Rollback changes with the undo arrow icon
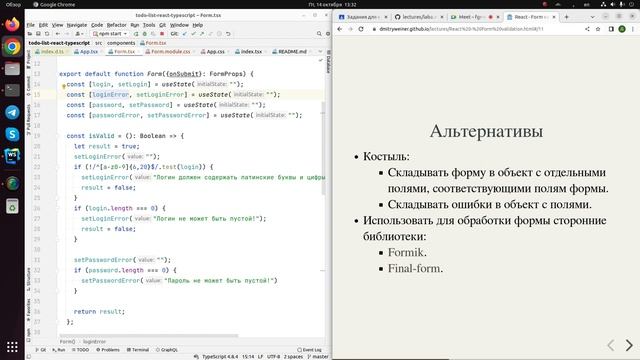The width and height of the screenshot is (640, 360). 228,34
